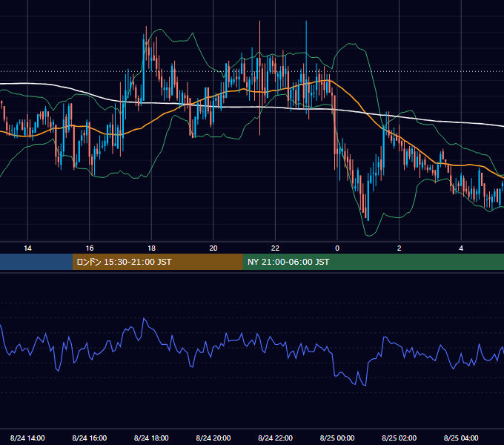
Task: Click the 8/24 20:00 time label
Action: click(213, 438)
